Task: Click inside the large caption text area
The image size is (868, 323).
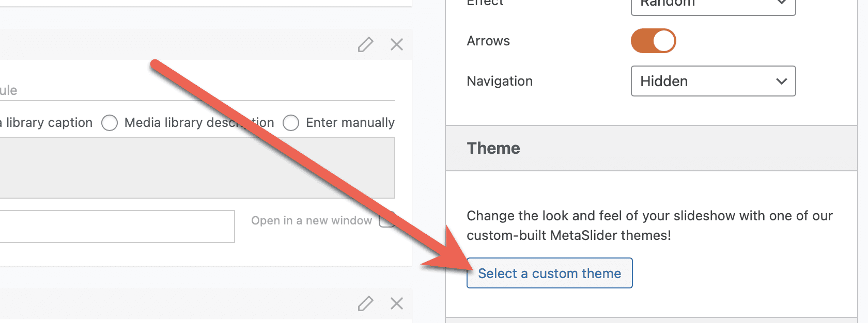Action: pyautogui.click(x=196, y=168)
